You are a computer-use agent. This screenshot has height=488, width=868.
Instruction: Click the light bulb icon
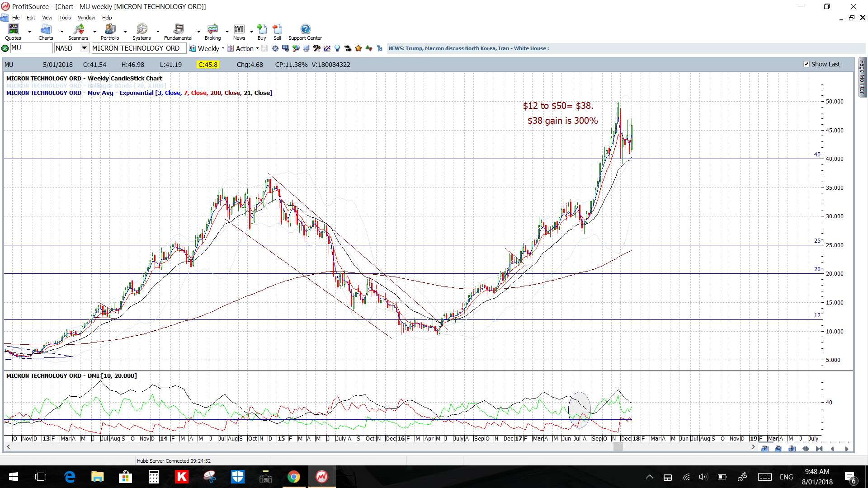click(x=337, y=48)
